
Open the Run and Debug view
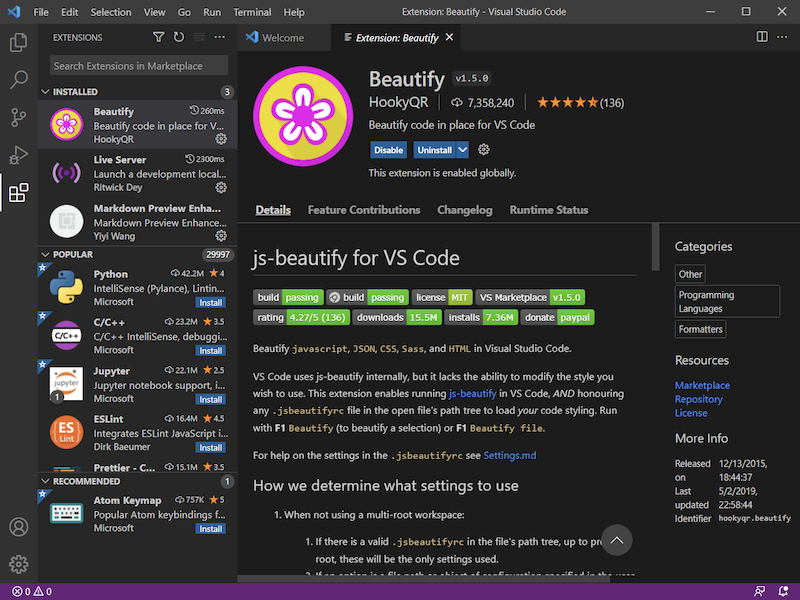(17, 154)
